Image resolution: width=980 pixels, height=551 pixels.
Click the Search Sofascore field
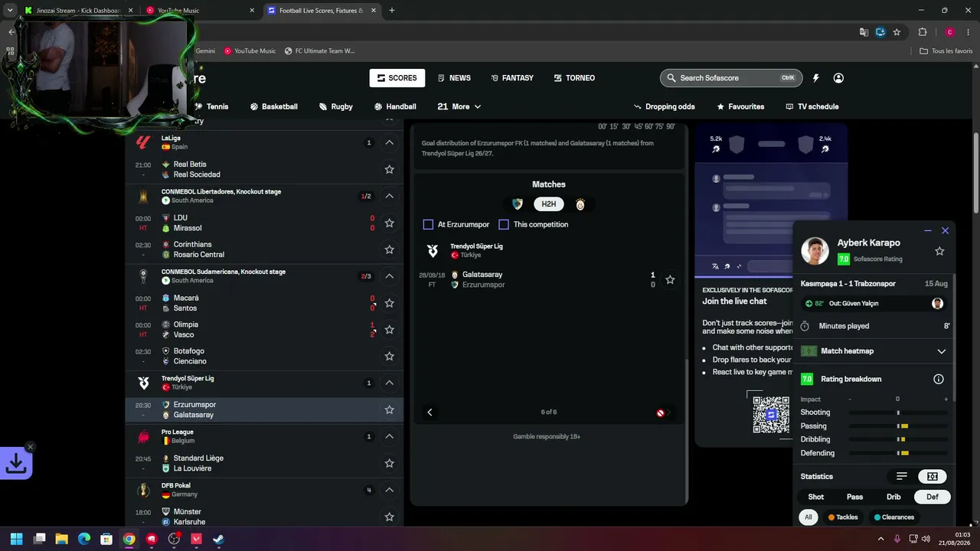(x=730, y=78)
